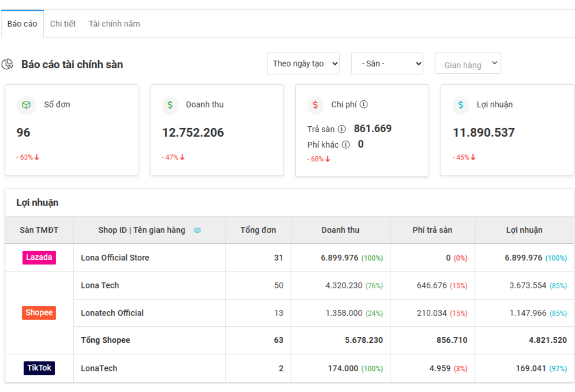The image size is (575, 392).
Task: Switch to the Chi tiết tab
Action: [63, 24]
